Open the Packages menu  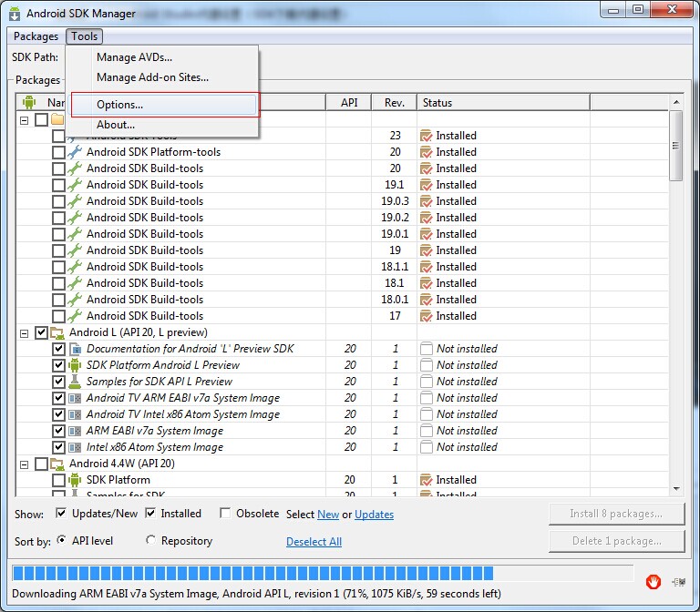[36, 36]
